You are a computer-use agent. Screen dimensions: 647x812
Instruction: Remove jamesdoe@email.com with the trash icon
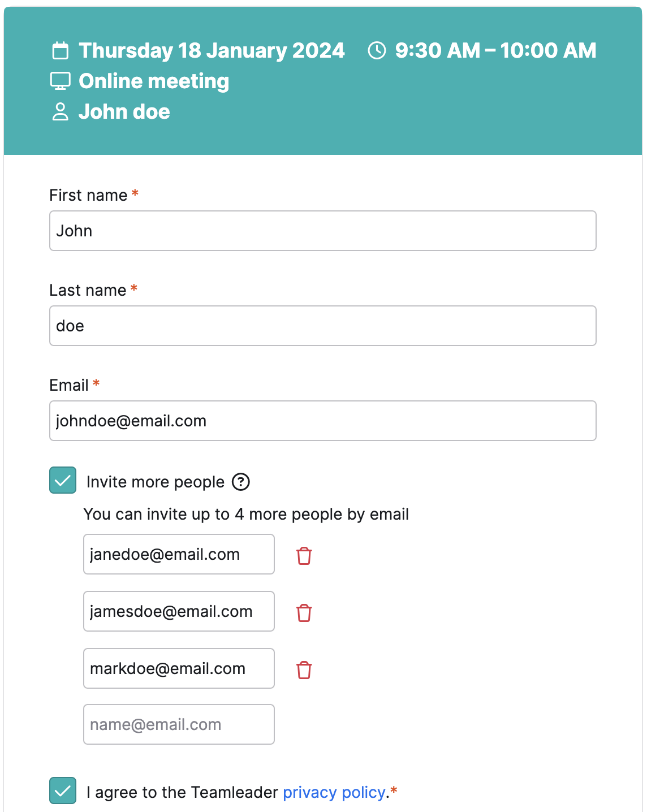(x=304, y=613)
